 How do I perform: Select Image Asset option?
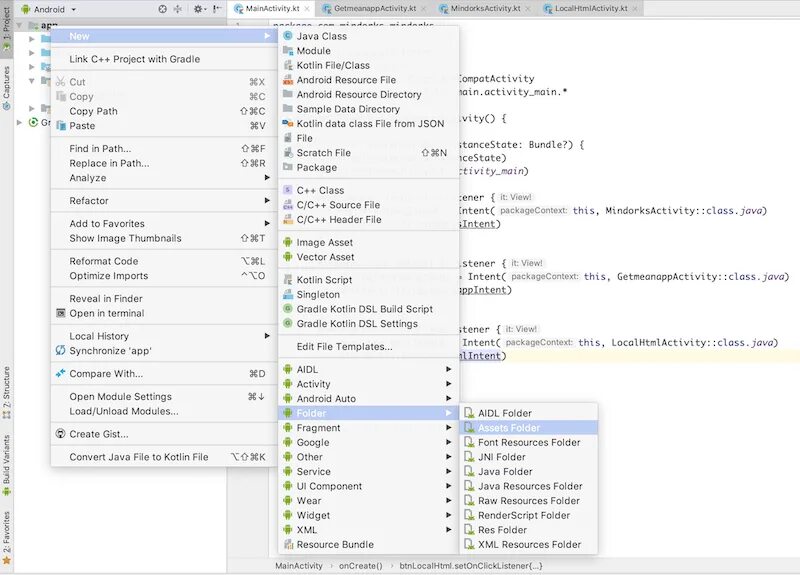[x=368, y=242]
